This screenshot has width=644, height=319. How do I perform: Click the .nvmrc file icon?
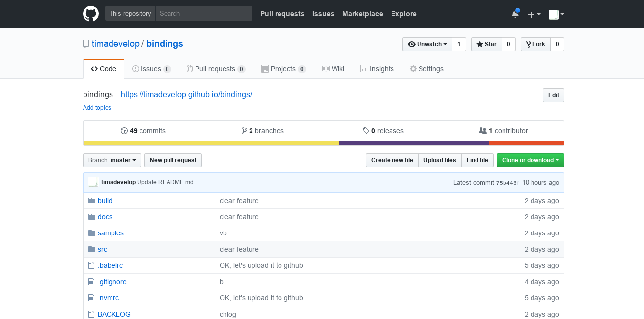pyautogui.click(x=91, y=298)
